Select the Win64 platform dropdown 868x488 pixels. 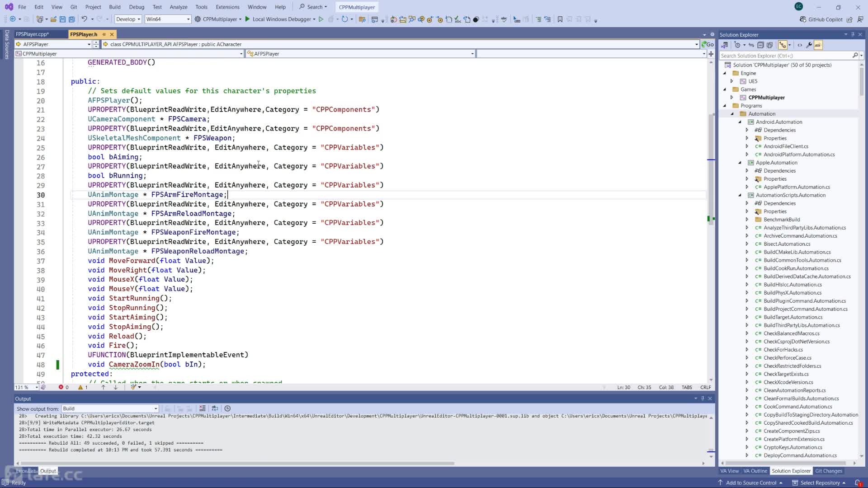[168, 19]
